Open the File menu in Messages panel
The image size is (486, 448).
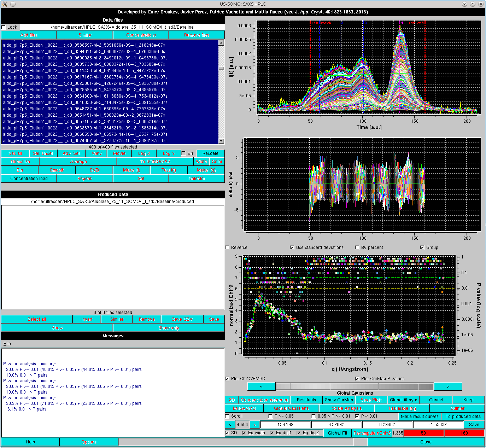7,343
